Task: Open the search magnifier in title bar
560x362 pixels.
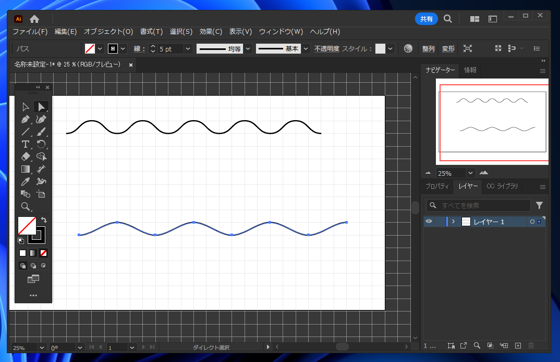Action: pyautogui.click(x=448, y=19)
